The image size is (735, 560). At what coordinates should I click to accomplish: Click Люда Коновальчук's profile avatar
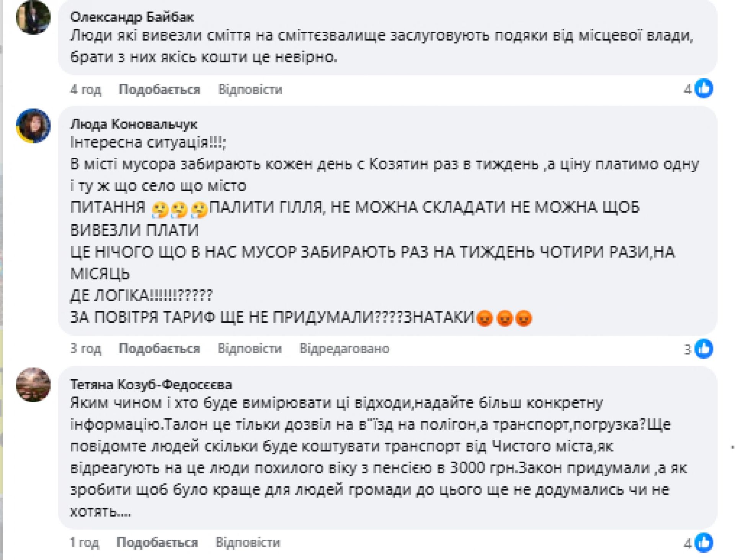click(33, 126)
